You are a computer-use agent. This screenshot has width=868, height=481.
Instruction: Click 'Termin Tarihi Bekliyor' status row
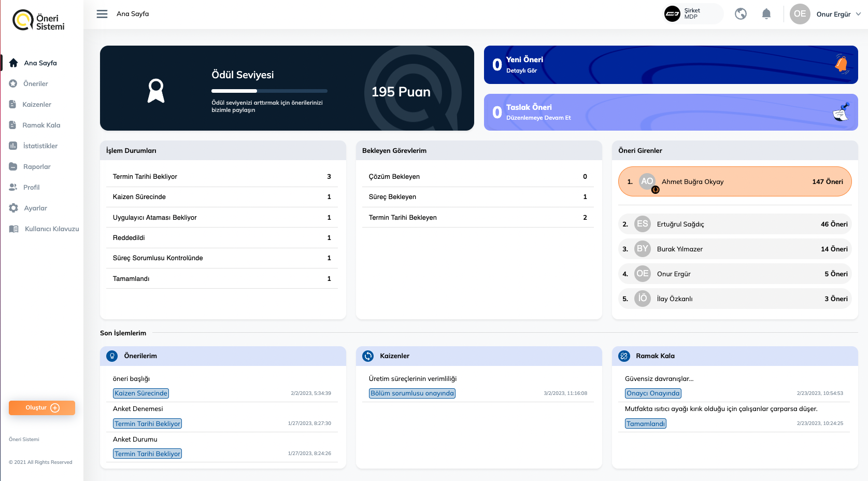point(222,177)
